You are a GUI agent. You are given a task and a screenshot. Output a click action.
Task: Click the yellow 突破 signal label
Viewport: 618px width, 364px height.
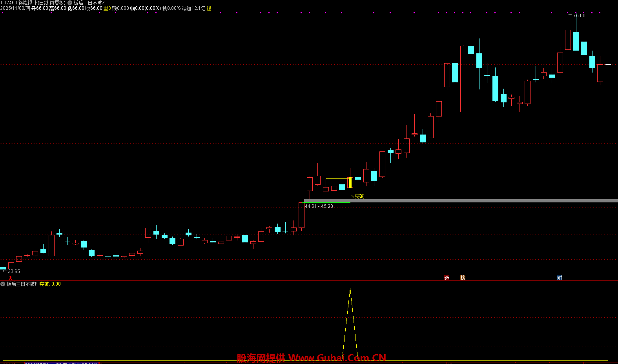point(359,197)
